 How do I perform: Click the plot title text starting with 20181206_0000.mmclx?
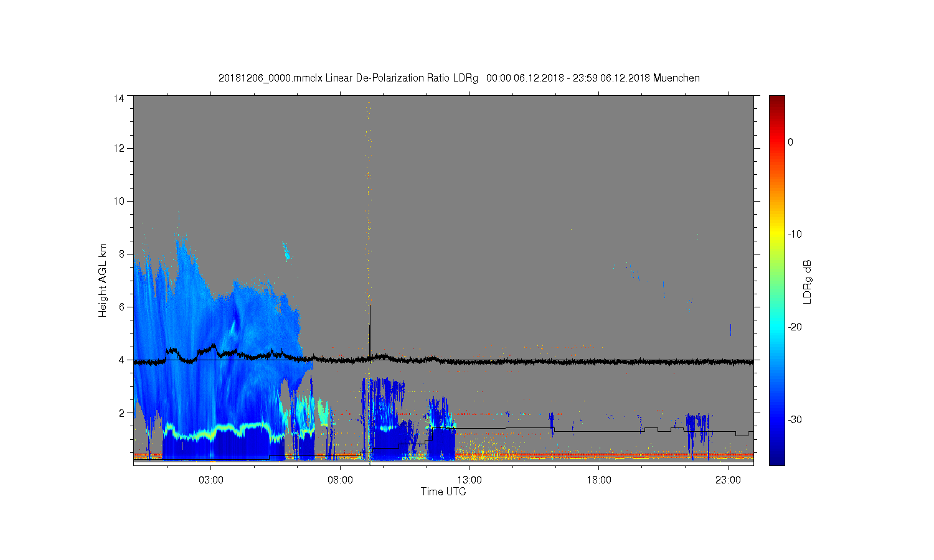pyautogui.click(x=459, y=78)
